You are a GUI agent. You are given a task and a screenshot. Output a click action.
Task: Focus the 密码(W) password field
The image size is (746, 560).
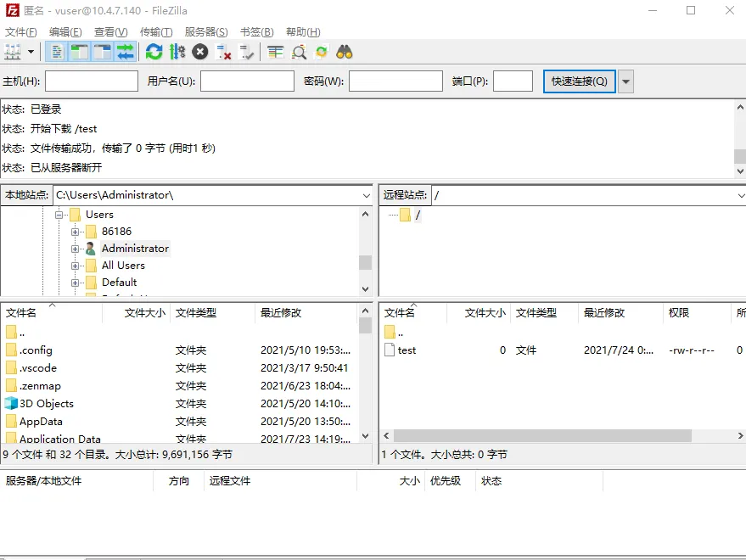pyautogui.click(x=395, y=81)
